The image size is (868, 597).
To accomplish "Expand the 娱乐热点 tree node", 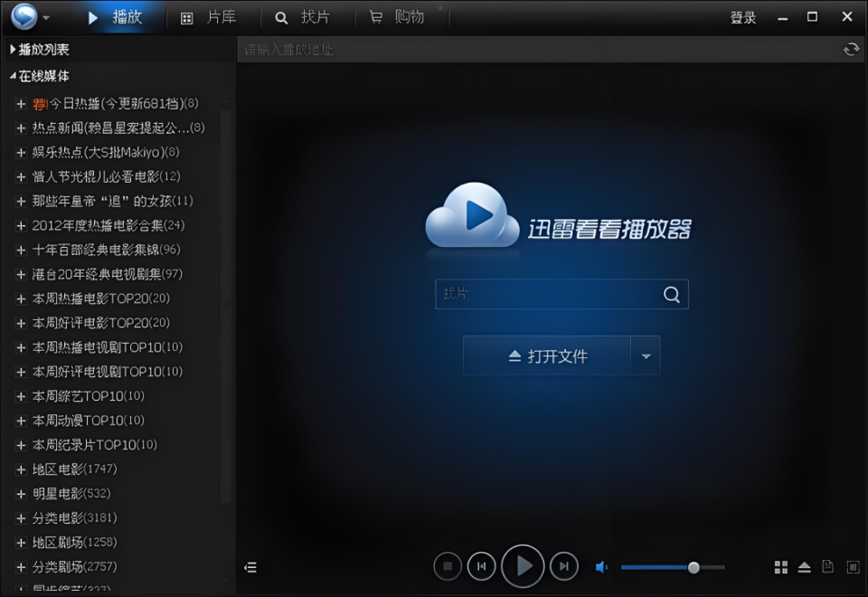I will click(21, 152).
